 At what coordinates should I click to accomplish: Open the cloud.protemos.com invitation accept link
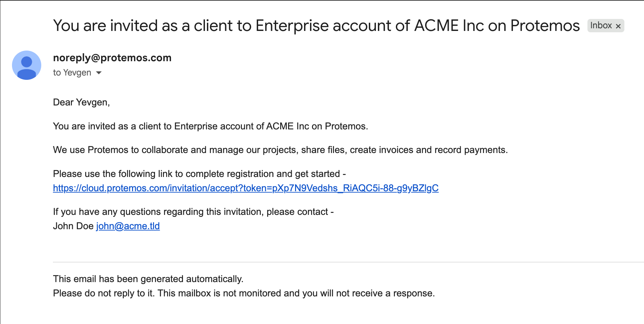point(245,188)
